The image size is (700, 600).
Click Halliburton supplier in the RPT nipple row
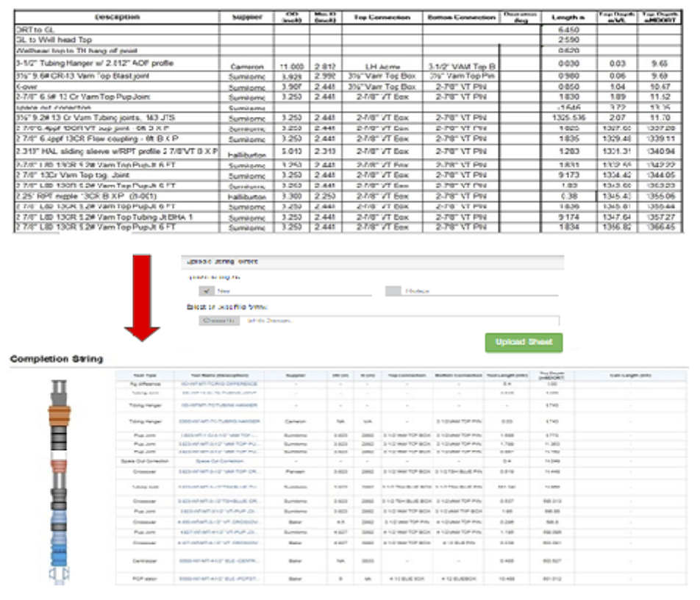point(247,196)
